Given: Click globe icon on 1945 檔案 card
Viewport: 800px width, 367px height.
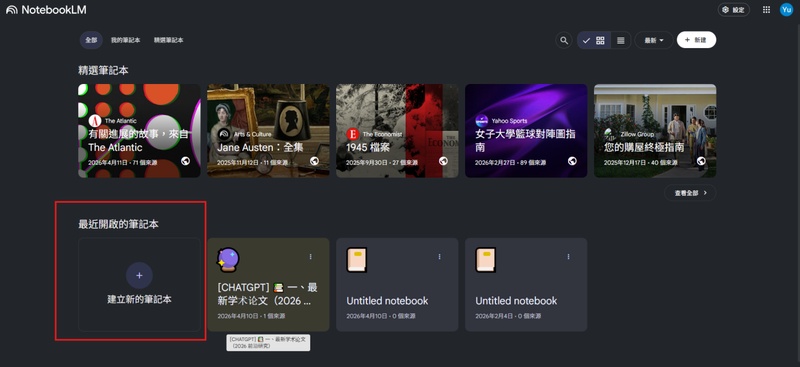Looking at the screenshot, I should (443, 161).
